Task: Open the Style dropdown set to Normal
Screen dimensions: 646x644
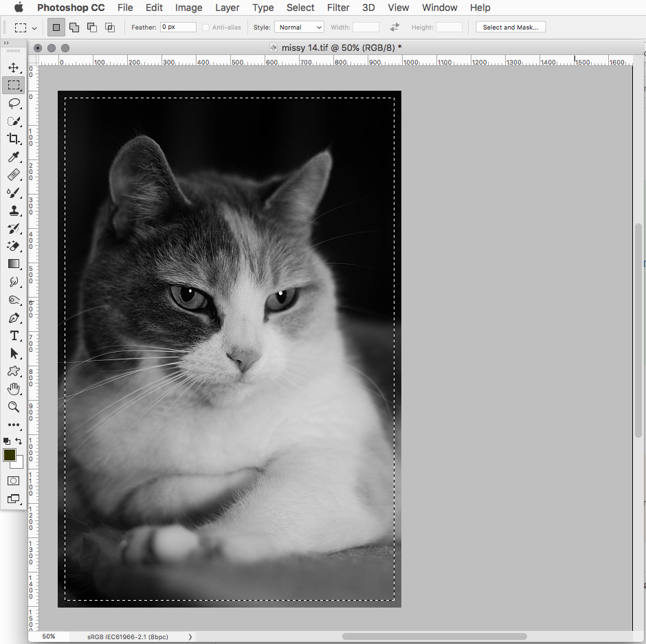Action: (299, 27)
